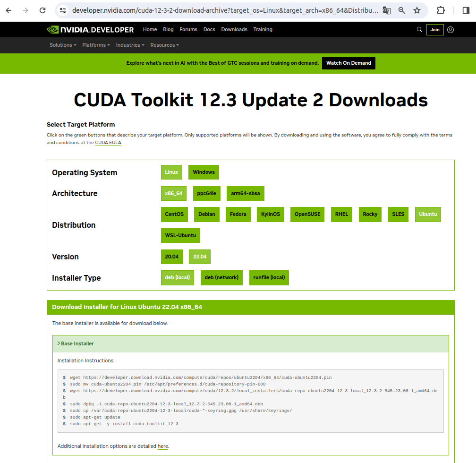Pick version 20.04

tap(172, 257)
